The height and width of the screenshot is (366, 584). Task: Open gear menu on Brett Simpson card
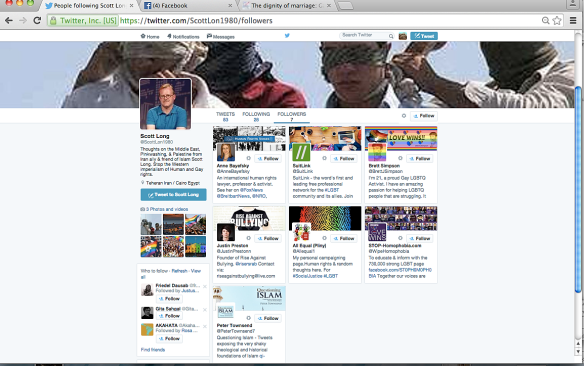pyautogui.click(x=400, y=158)
